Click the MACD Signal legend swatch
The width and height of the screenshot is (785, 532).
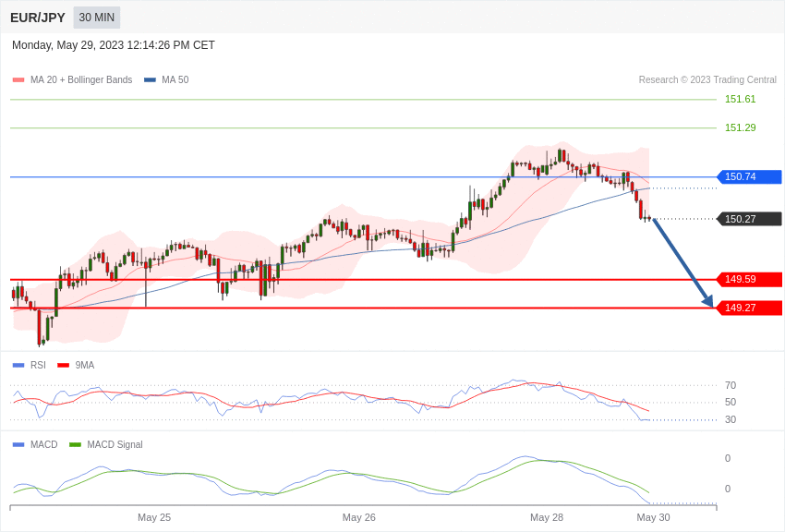pyautogui.click(x=75, y=444)
